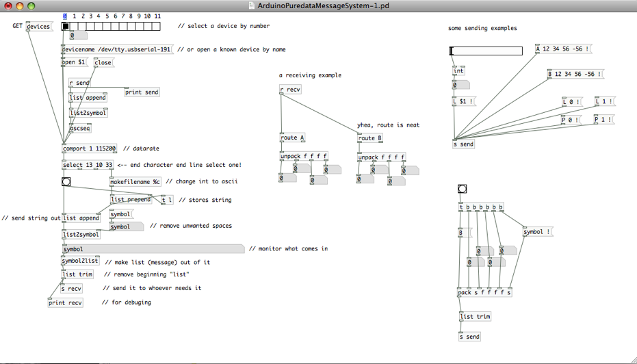Click the 'close' message box

103,62
